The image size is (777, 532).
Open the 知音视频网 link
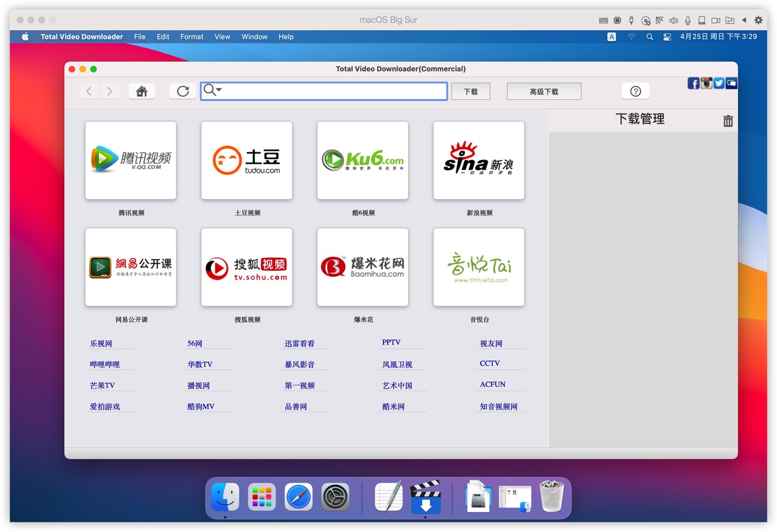(x=498, y=407)
